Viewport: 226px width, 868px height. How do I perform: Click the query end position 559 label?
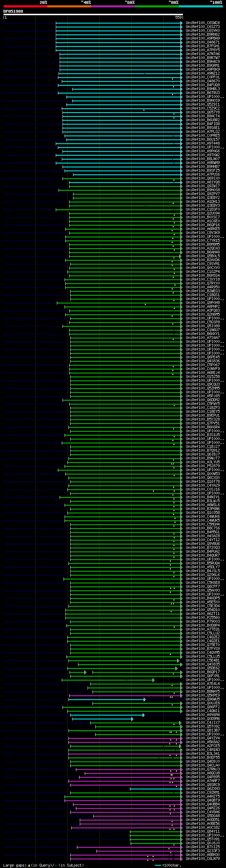pyautogui.click(x=178, y=17)
